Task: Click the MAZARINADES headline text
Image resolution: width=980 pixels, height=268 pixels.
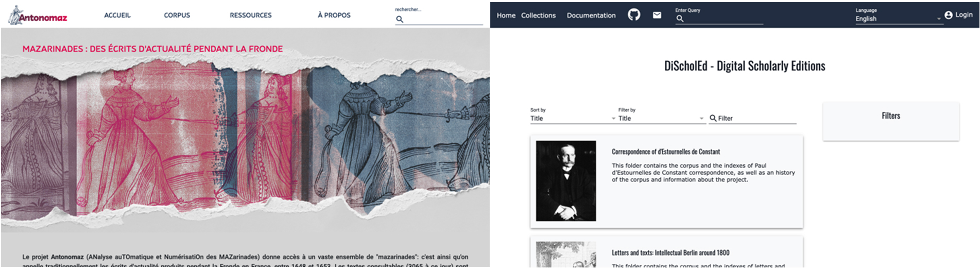Action: 152,49
